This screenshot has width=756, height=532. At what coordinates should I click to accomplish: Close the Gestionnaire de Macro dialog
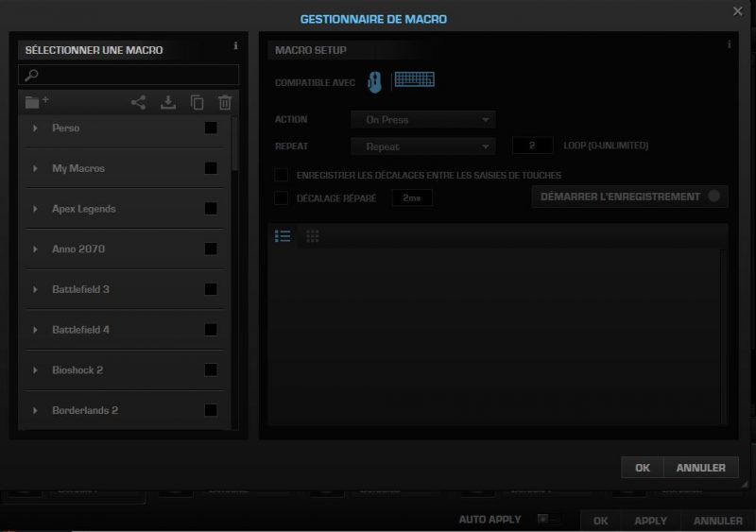click(x=738, y=11)
